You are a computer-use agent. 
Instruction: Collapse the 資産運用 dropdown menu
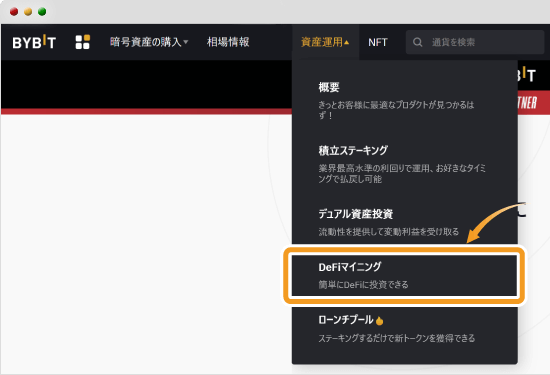(325, 42)
